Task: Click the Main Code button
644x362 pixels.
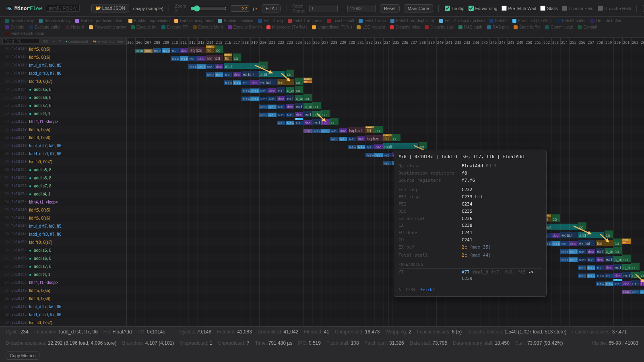Action: (x=418, y=8)
